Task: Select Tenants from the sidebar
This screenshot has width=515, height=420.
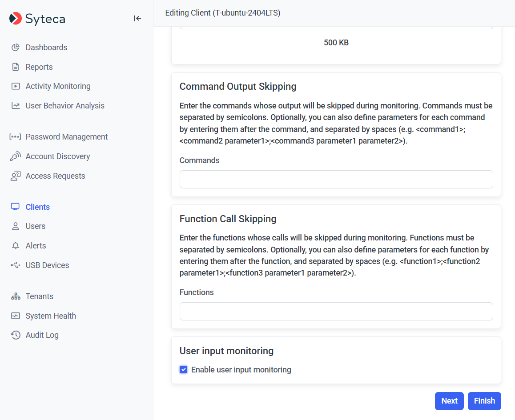Action: coord(39,296)
